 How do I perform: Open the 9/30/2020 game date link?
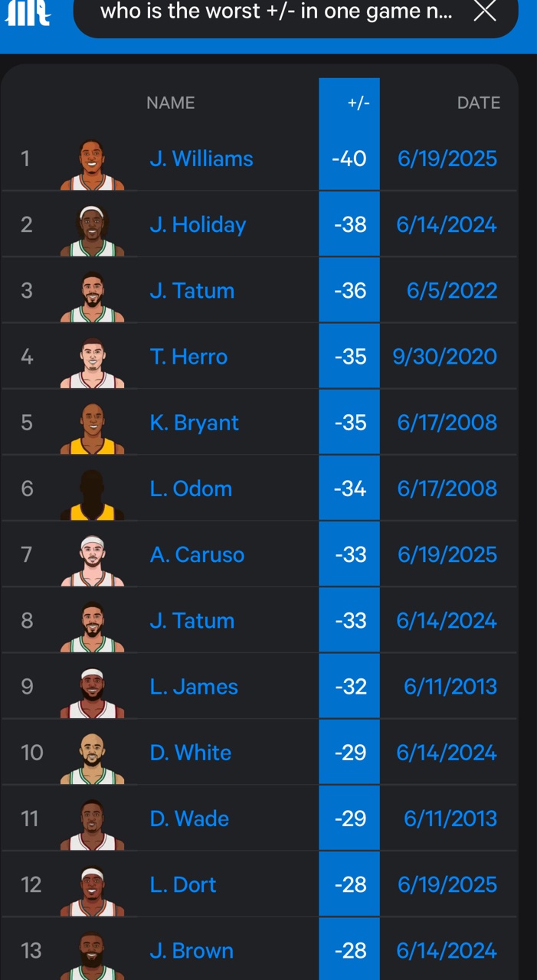[x=445, y=357]
